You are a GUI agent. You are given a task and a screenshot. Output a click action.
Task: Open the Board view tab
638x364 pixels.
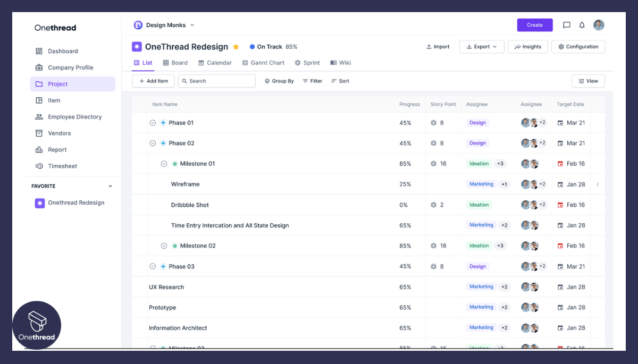175,63
